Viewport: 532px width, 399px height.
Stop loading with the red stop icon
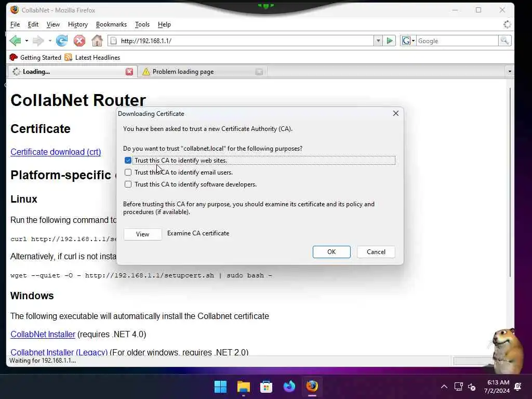79,41
